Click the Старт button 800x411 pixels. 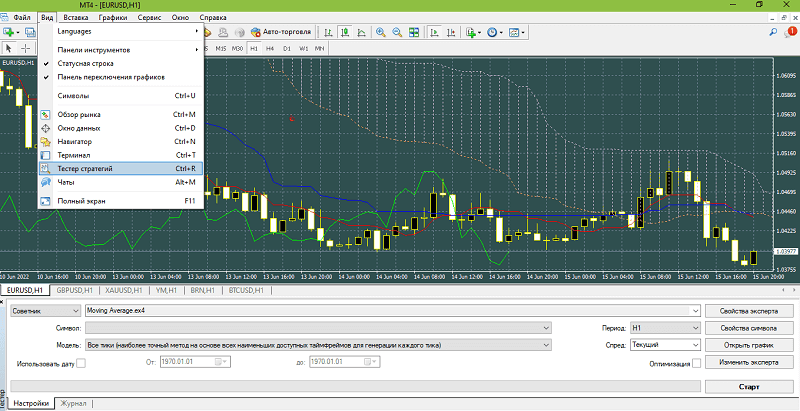point(748,387)
